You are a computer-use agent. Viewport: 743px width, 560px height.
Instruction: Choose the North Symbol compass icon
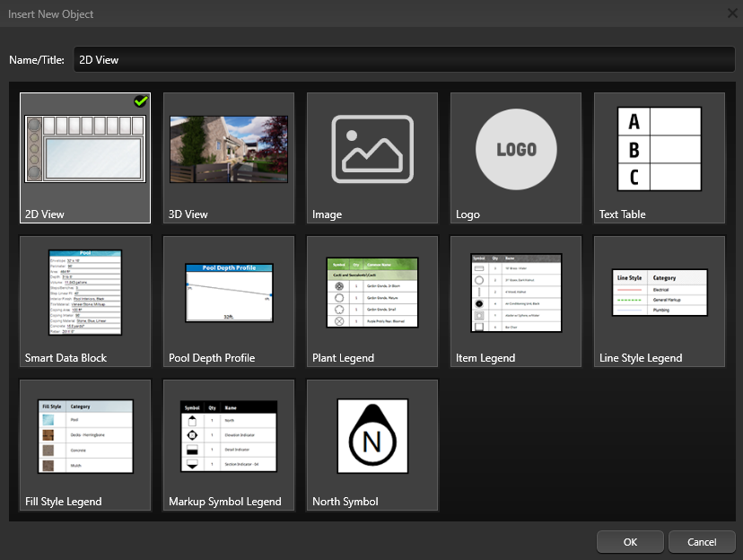click(372, 436)
